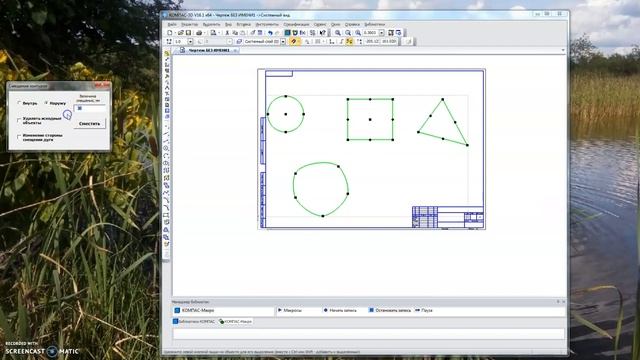Click the 'Остановить запись' command
The height and width of the screenshot is (360, 640).
pyautogui.click(x=389, y=310)
